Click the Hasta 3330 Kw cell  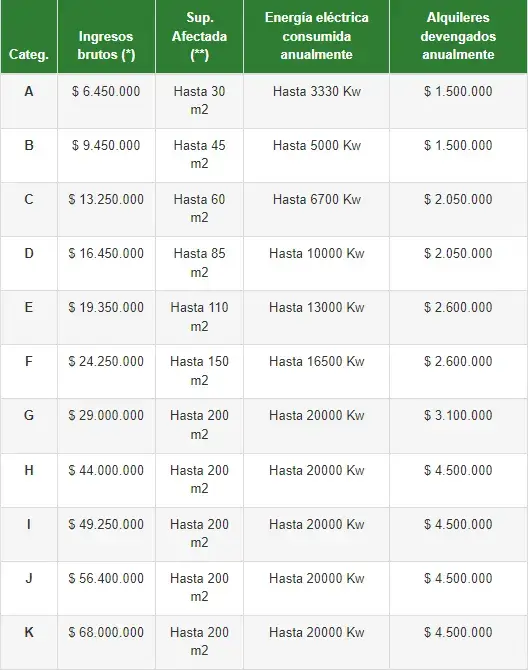coord(317,91)
